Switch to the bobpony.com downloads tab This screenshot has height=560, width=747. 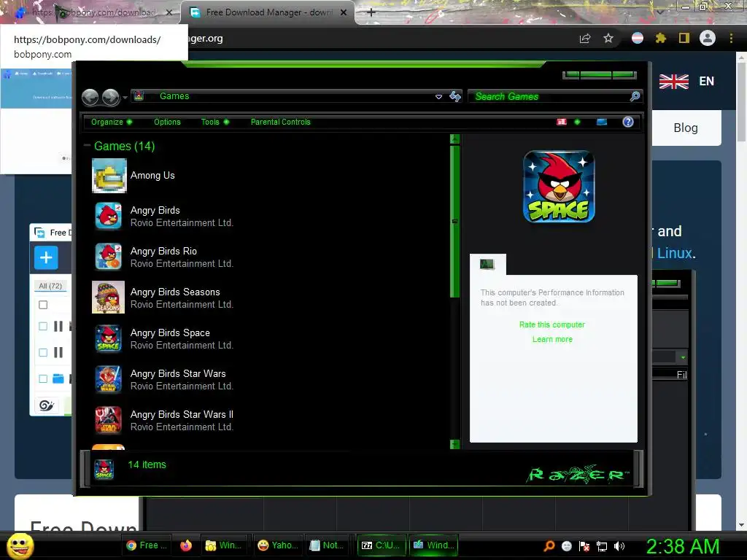93,12
